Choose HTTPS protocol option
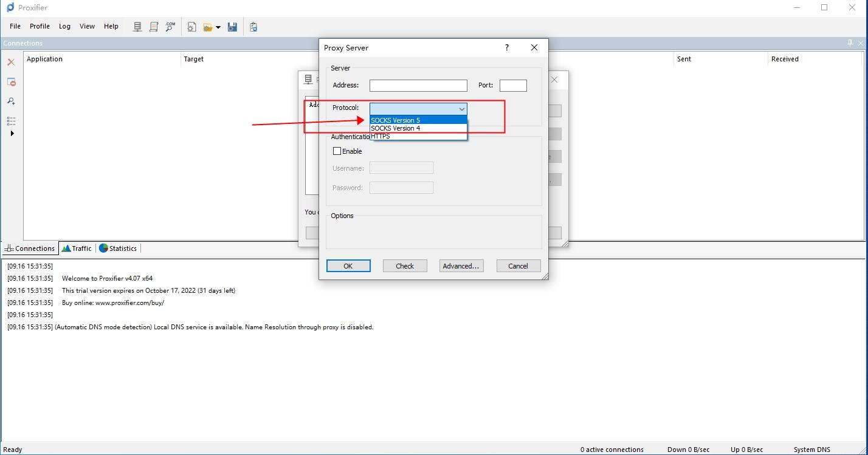The height and width of the screenshot is (455, 868). tap(381, 137)
